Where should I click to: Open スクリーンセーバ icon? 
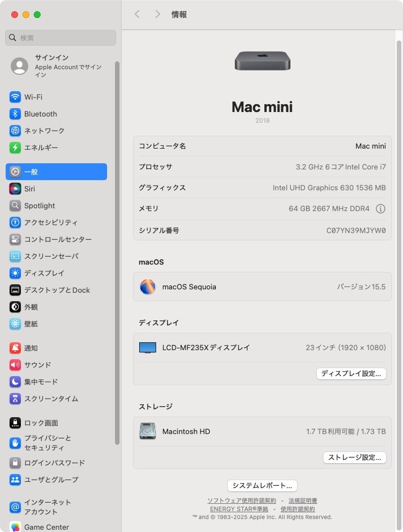point(15,256)
